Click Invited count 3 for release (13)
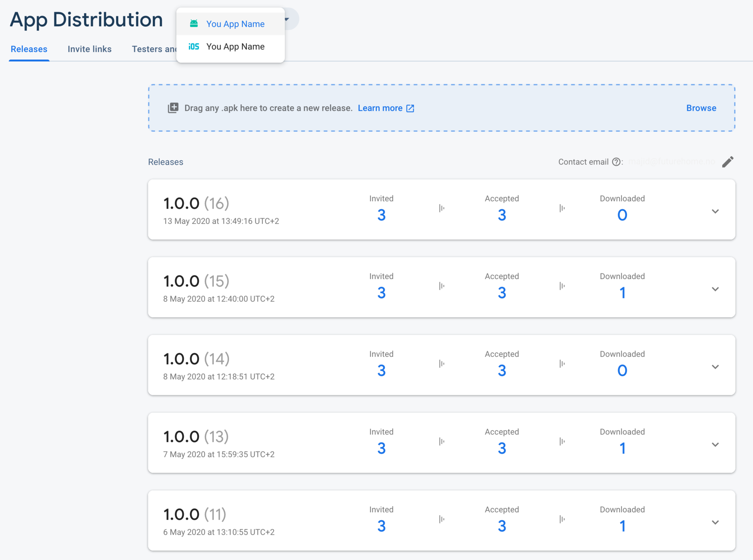753x560 pixels. [381, 448]
